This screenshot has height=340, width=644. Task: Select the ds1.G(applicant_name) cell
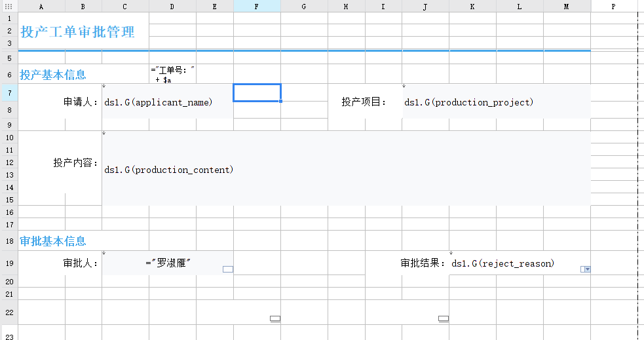point(168,102)
